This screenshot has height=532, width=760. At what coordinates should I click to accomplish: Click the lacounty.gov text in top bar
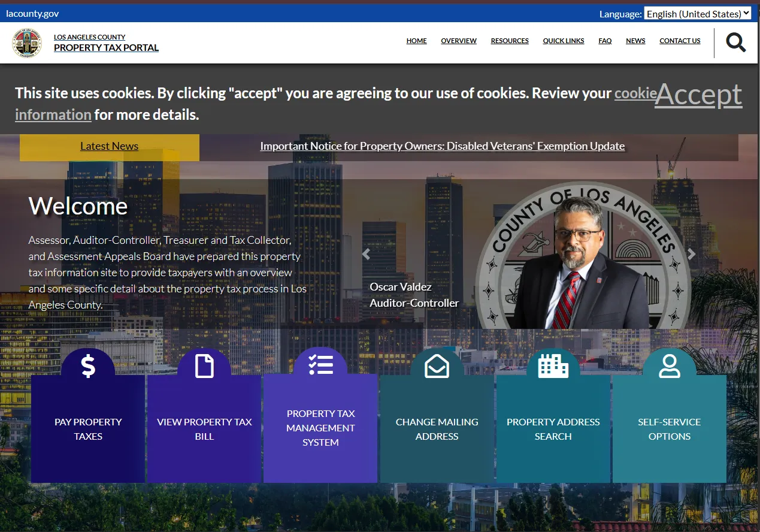[32, 13]
